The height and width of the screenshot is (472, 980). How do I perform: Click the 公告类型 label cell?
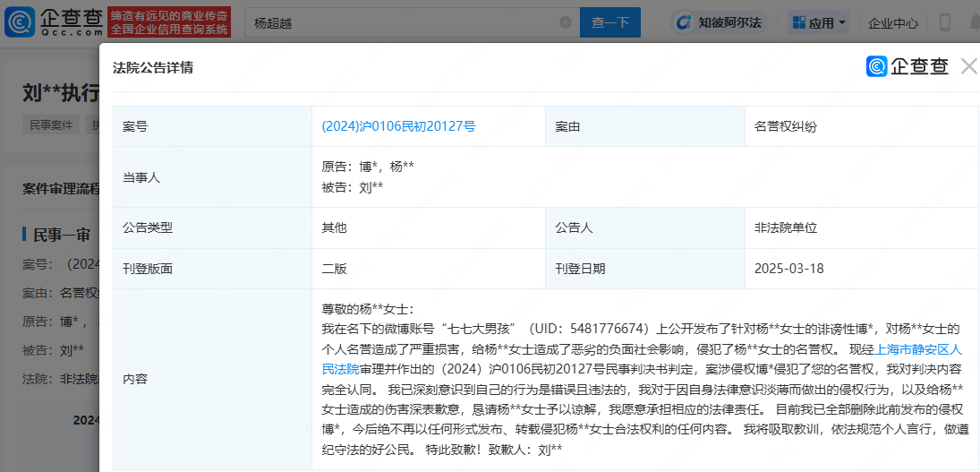click(212, 228)
